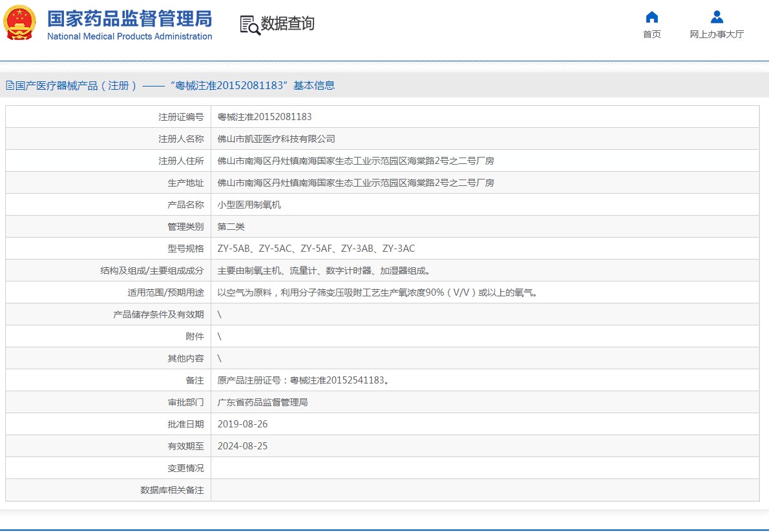The height and width of the screenshot is (532, 769).
Task: Click the 批准日期 label cell
Action: tap(108, 424)
